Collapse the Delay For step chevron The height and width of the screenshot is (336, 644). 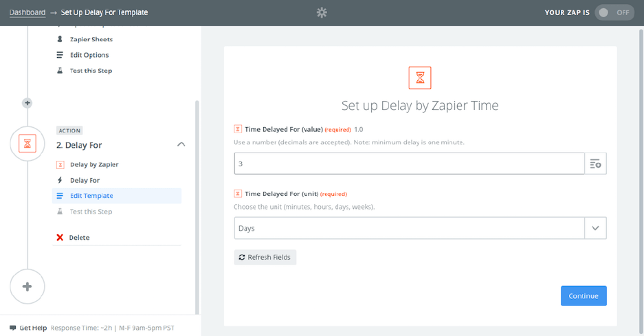[x=181, y=145]
